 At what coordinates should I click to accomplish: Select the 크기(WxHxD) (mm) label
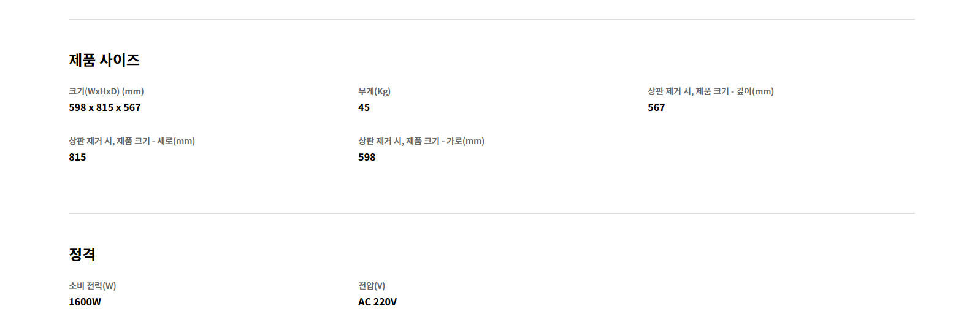point(106,91)
